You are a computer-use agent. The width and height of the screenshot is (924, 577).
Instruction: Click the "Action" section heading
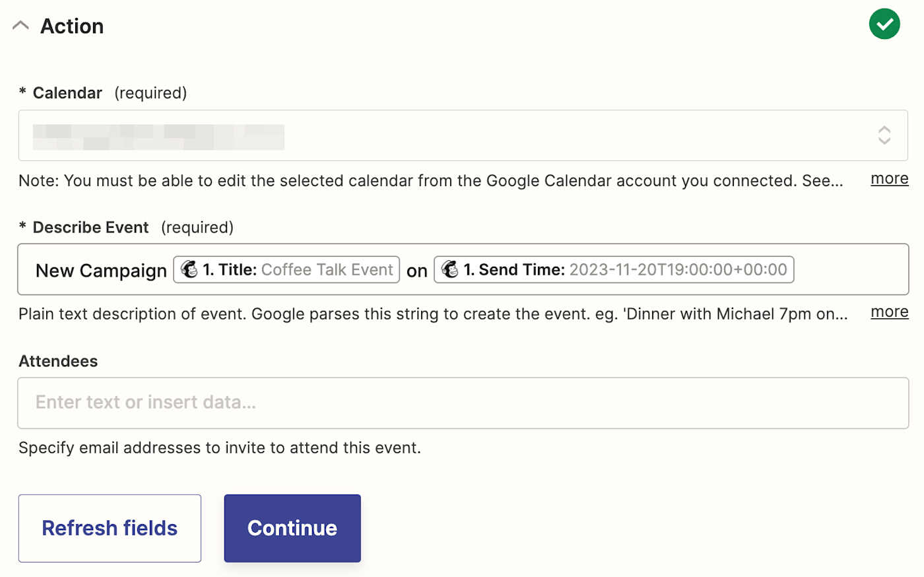point(72,26)
